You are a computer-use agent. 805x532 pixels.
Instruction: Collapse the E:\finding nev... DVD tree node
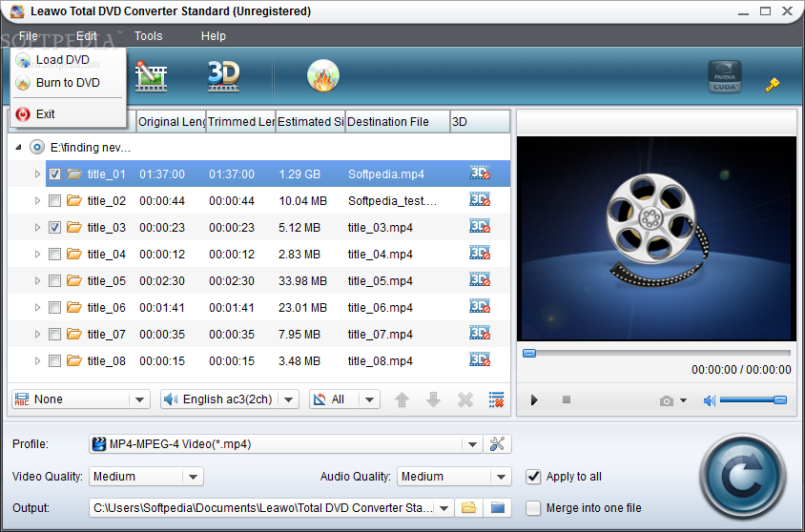pyautogui.click(x=18, y=147)
